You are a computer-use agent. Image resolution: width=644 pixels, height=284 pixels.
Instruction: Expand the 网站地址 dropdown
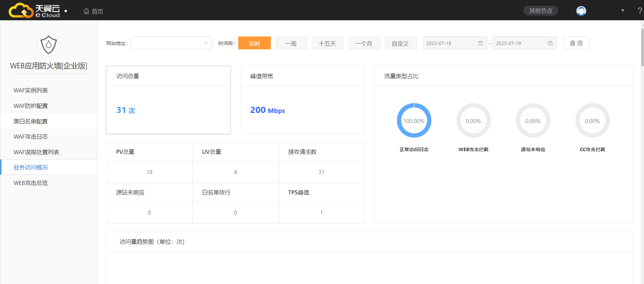click(171, 43)
